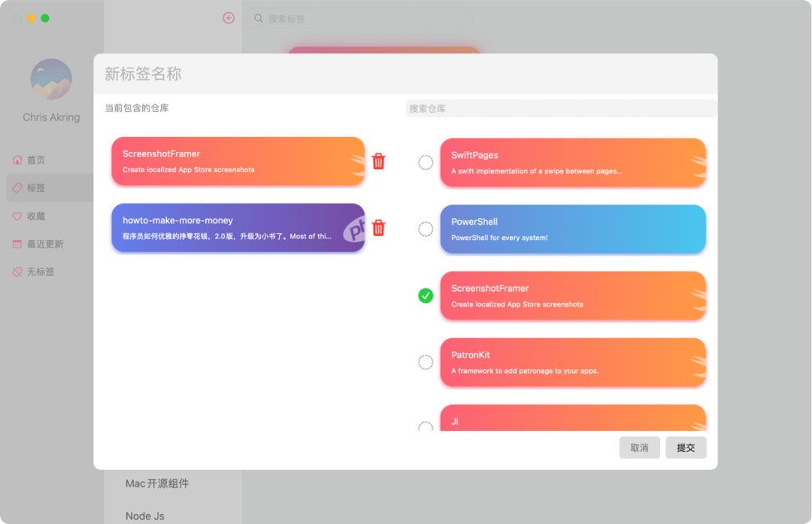Click the 当前包含的仓库 label
812x524 pixels.
(137, 108)
